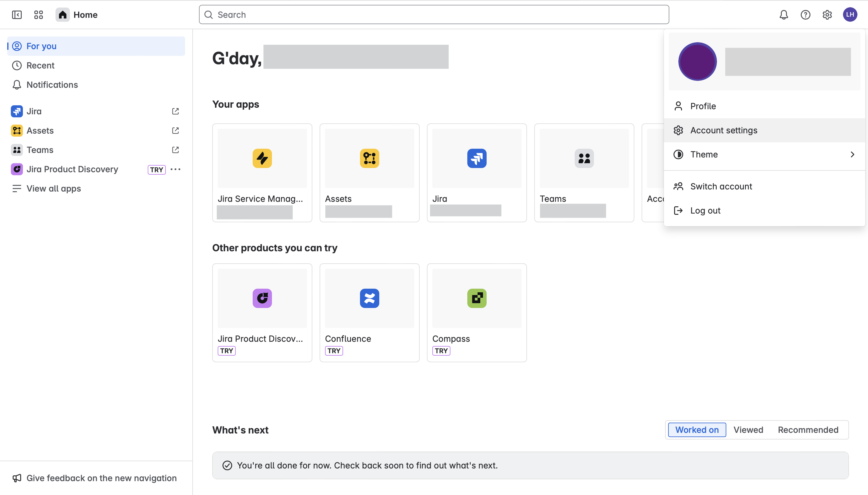The height and width of the screenshot is (495, 868).
Task: Open the app switcher grid icon
Action: [38, 14]
